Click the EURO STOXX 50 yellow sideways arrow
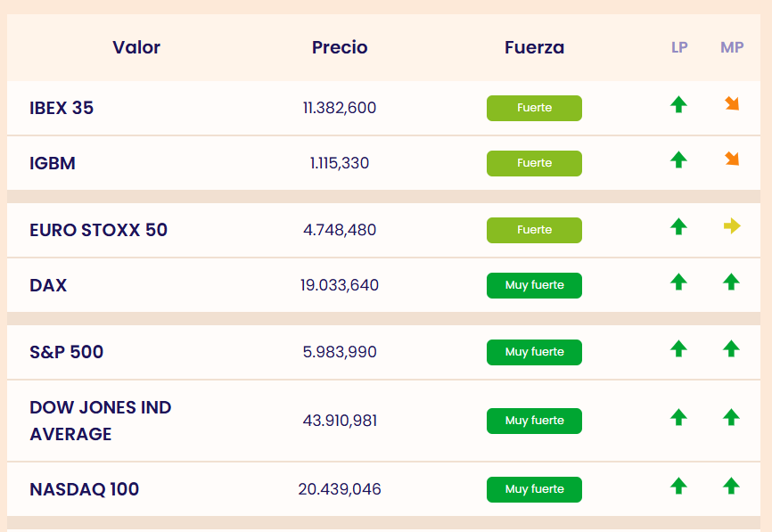The width and height of the screenshot is (772, 532). [x=732, y=226]
